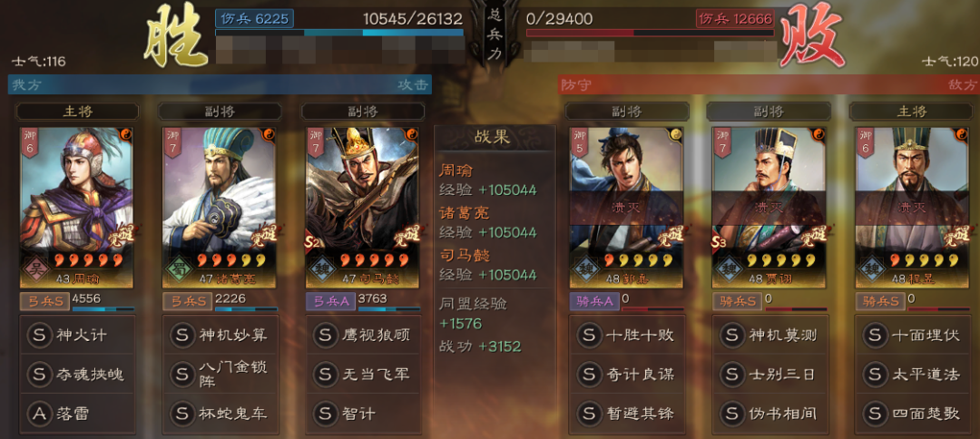The height and width of the screenshot is (439, 980).
Task: Select the 落雷 A-rank skill
Action: coord(77,413)
